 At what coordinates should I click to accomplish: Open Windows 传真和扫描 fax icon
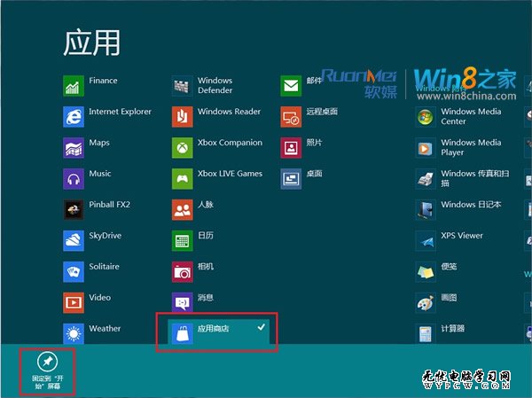tap(426, 179)
